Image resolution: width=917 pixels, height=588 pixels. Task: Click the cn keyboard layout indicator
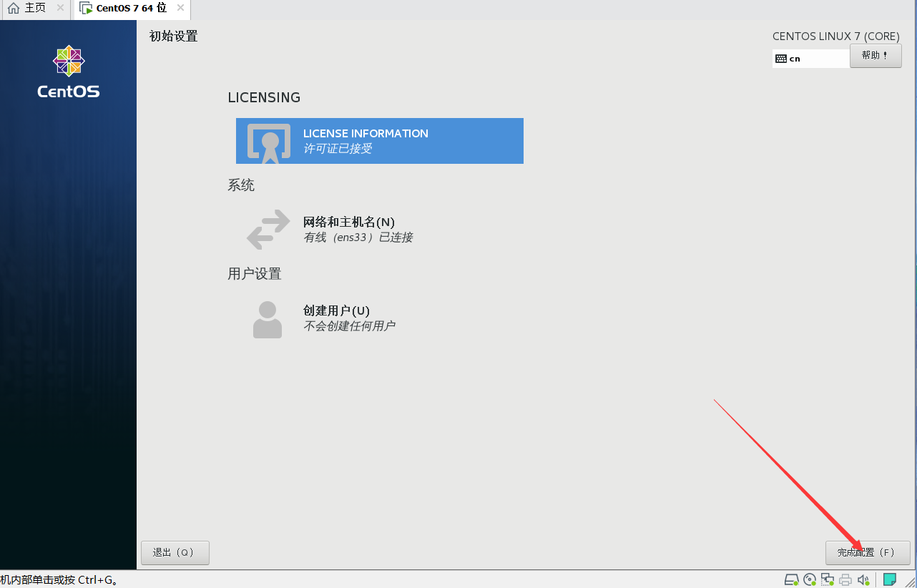[811, 59]
